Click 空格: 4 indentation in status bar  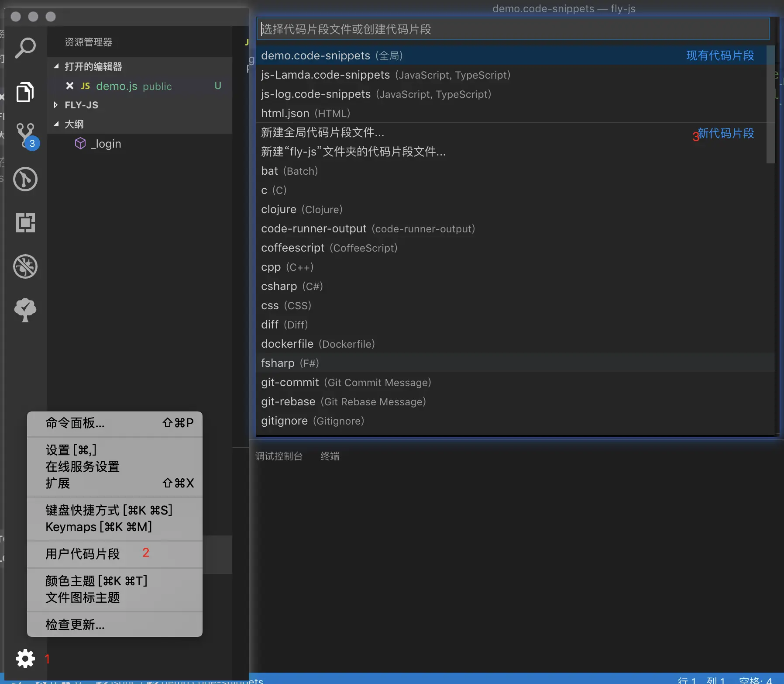tap(755, 680)
